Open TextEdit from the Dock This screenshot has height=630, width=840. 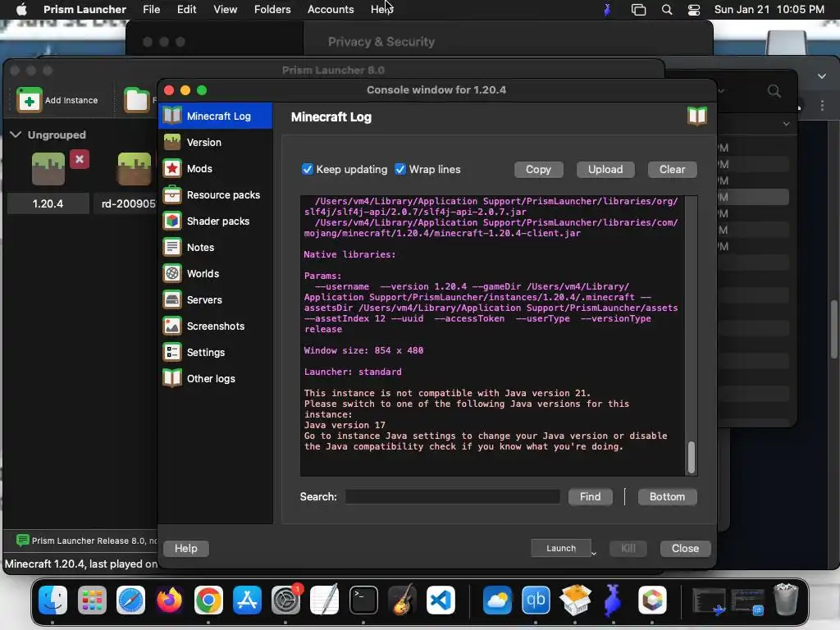[x=325, y=600]
